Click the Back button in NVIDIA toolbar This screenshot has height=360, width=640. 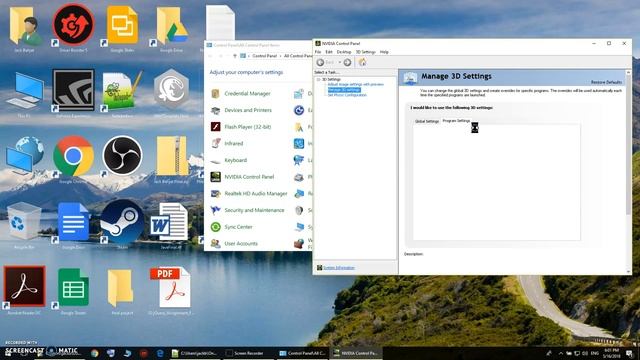[x=325, y=62]
